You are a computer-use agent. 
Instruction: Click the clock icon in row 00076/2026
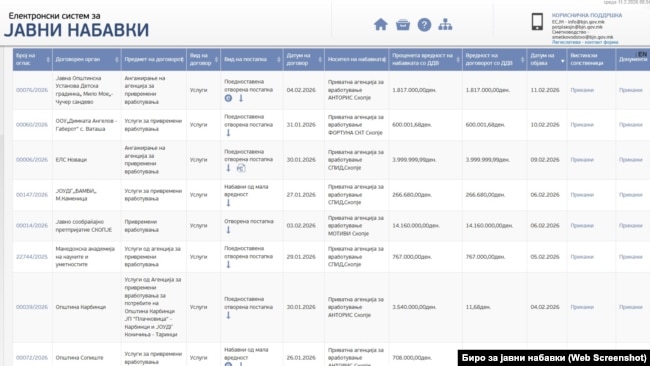click(228, 98)
